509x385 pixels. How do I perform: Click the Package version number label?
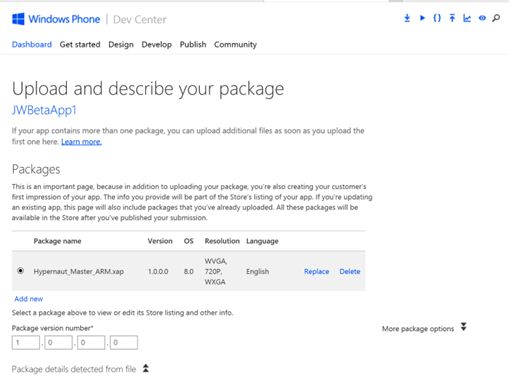[x=52, y=328]
